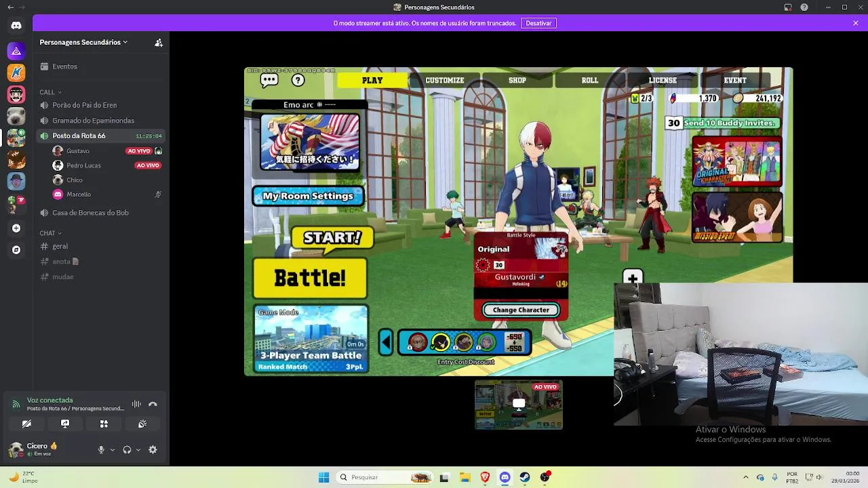Open invite members icon beside server name

pyautogui.click(x=159, y=42)
